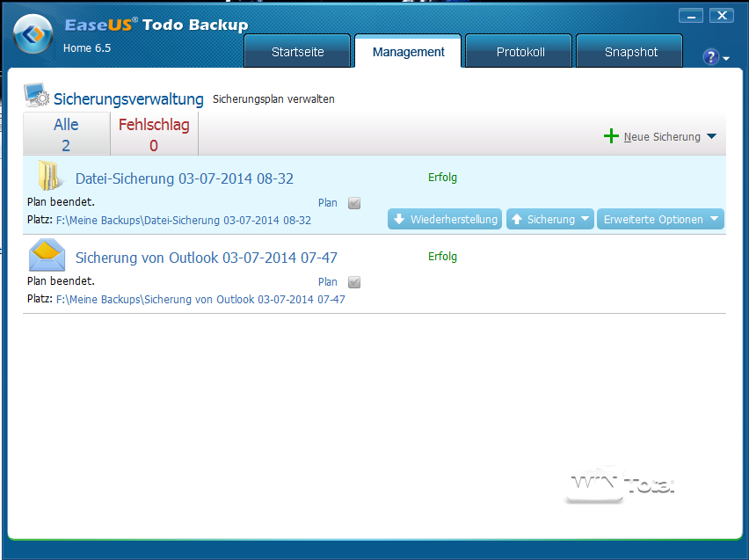
Task: Click the Wiederherstellung button
Action: point(445,219)
